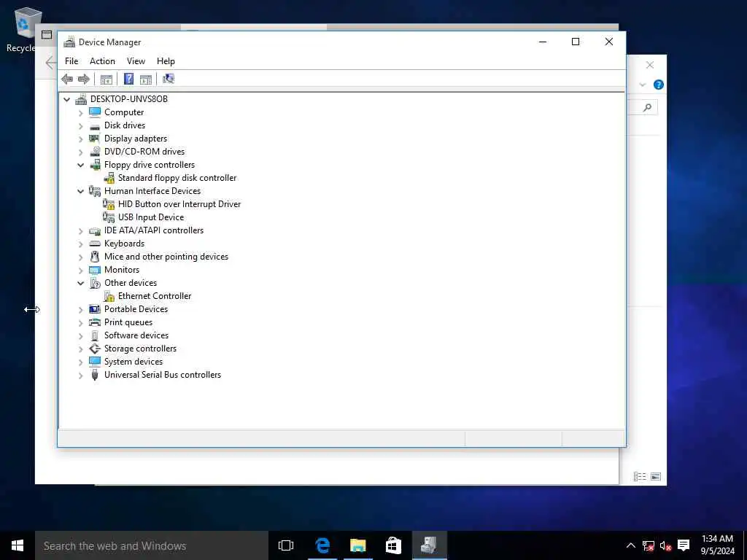The height and width of the screenshot is (560, 747).
Task: Select the DVD/CD-ROM drives icon
Action: (95, 152)
